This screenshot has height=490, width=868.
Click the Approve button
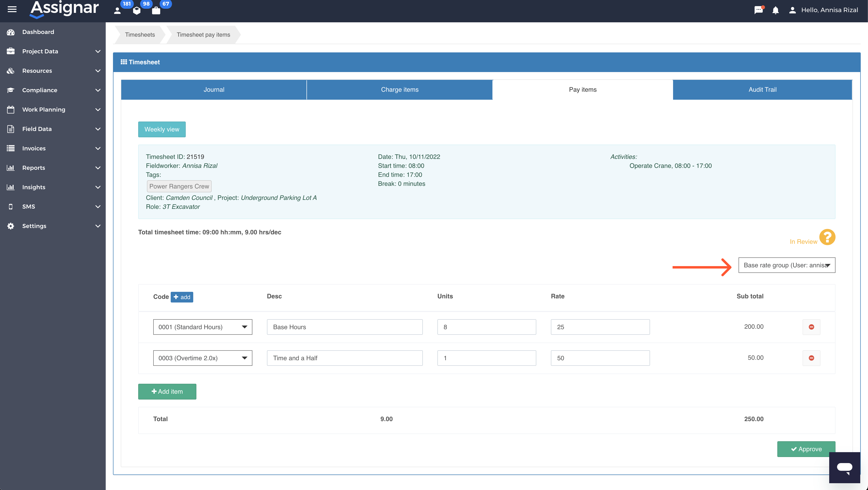click(806, 449)
